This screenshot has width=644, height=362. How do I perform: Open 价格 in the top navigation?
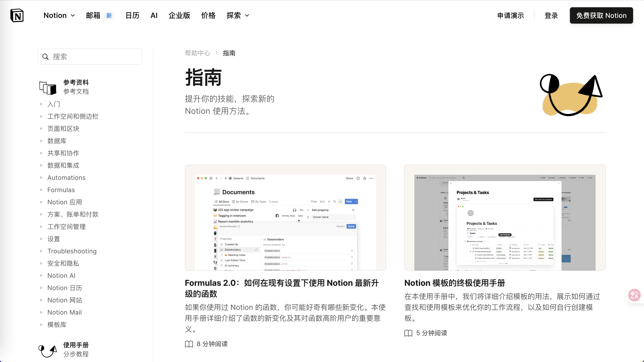(x=208, y=15)
